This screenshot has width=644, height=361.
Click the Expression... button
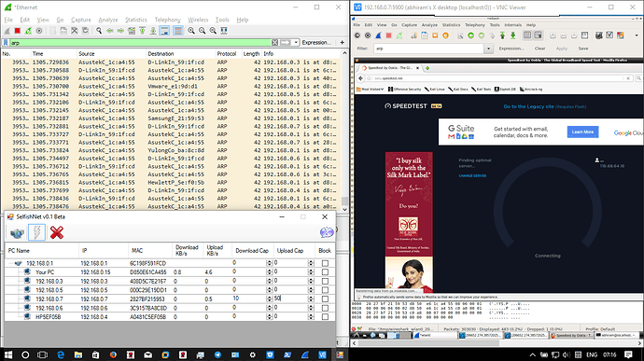coord(316,42)
